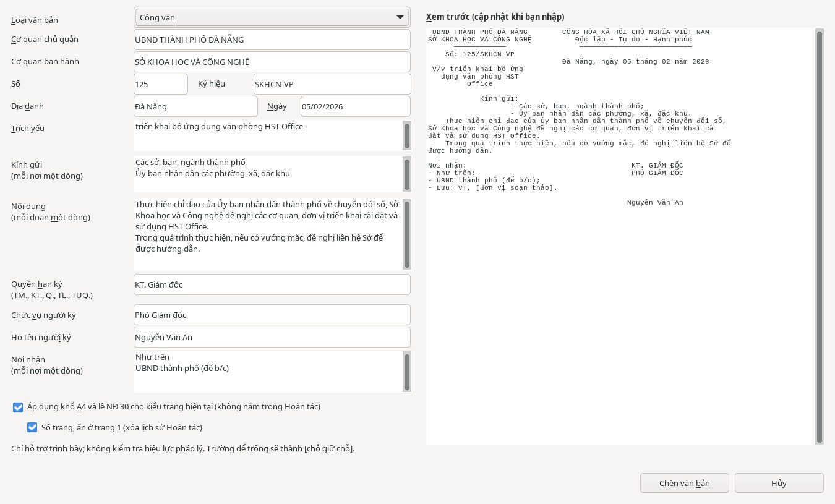Focus the Cơ quan chủ quản field
The image size is (835, 504).
pyautogui.click(x=272, y=40)
